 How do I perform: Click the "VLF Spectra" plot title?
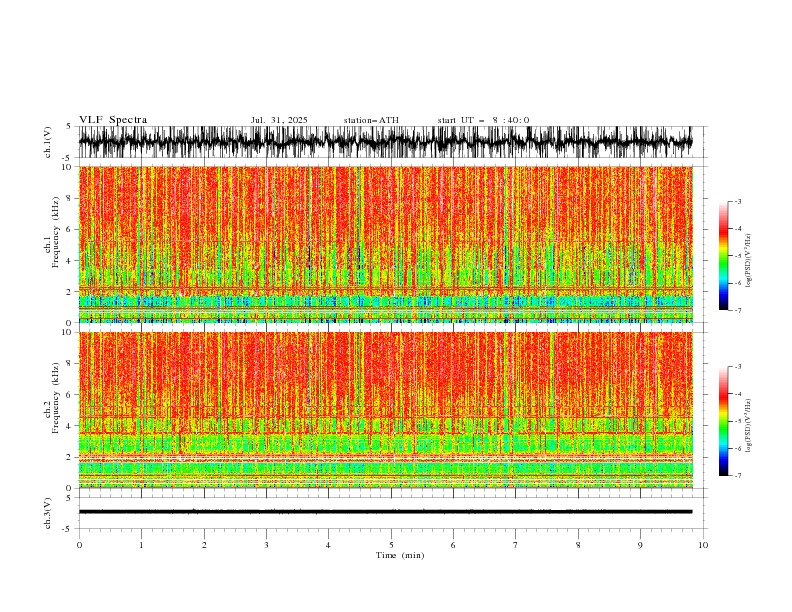tap(113, 120)
